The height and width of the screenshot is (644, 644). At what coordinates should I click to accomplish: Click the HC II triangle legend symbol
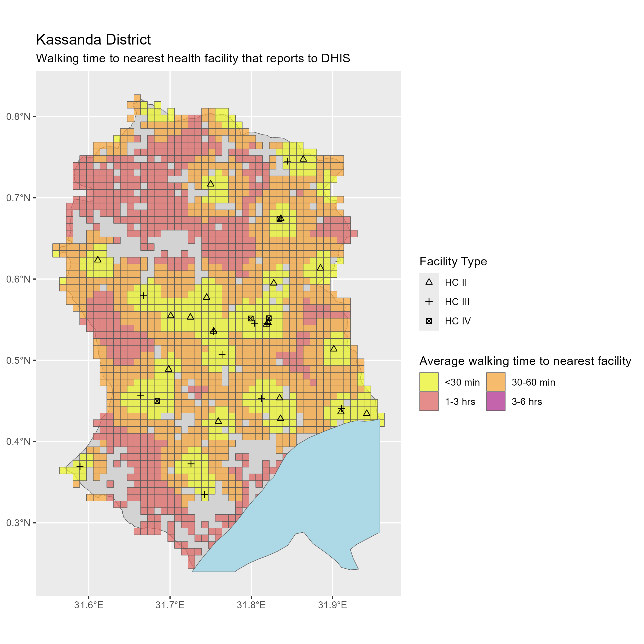429,282
